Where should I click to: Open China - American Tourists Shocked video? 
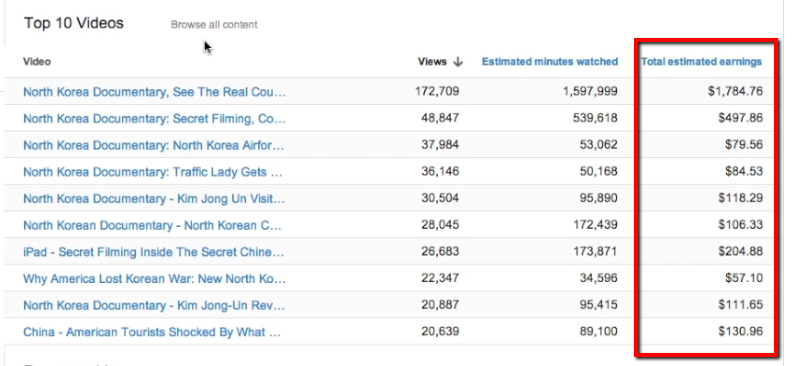(x=152, y=332)
